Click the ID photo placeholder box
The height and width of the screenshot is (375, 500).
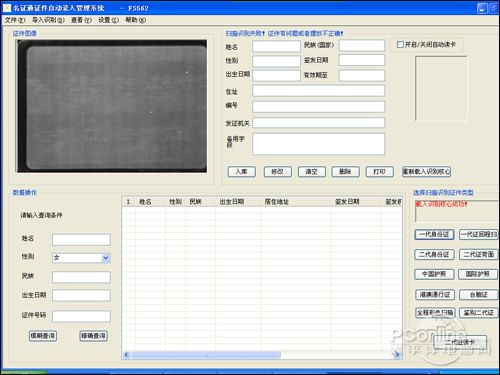point(441,89)
